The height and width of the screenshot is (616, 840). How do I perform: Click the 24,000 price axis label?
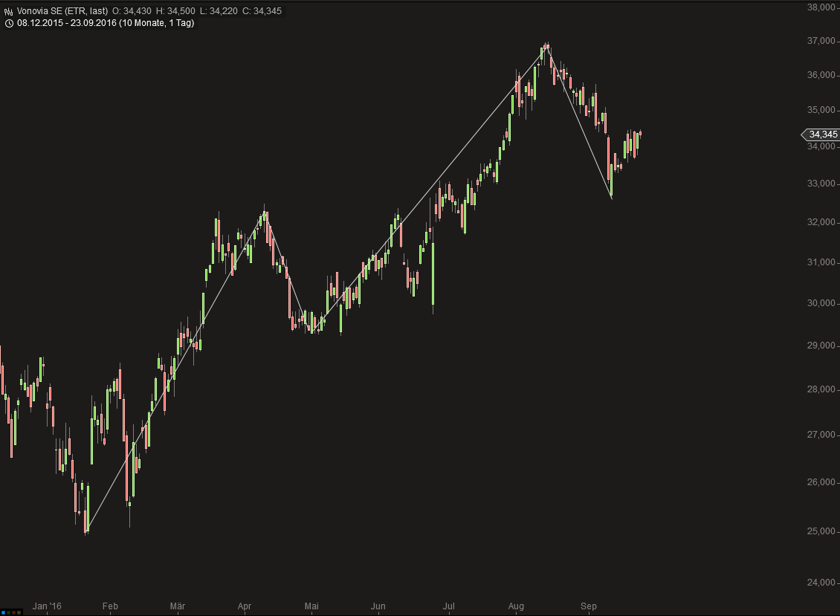[x=821, y=583]
